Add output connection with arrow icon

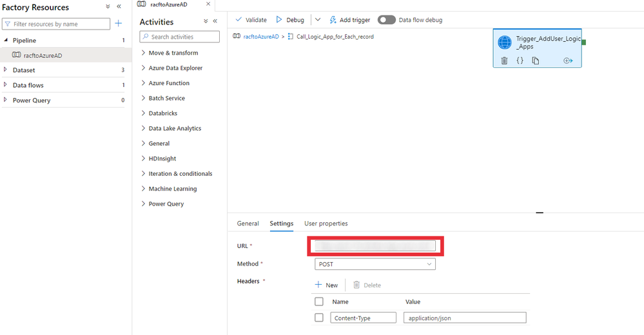click(568, 61)
